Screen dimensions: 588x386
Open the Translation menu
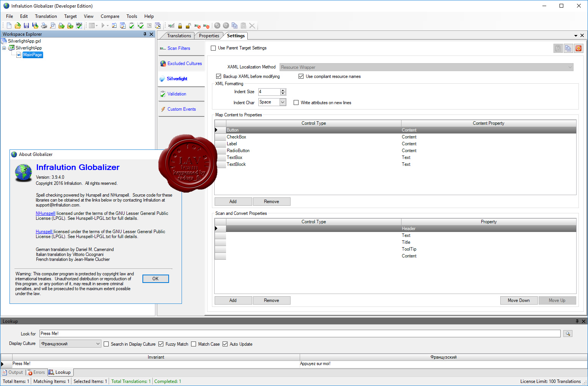tap(46, 16)
